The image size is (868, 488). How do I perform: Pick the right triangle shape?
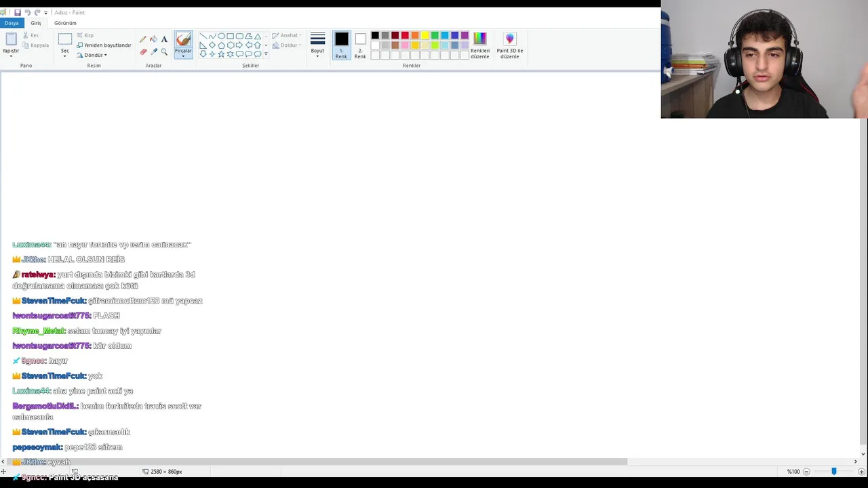point(203,45)
